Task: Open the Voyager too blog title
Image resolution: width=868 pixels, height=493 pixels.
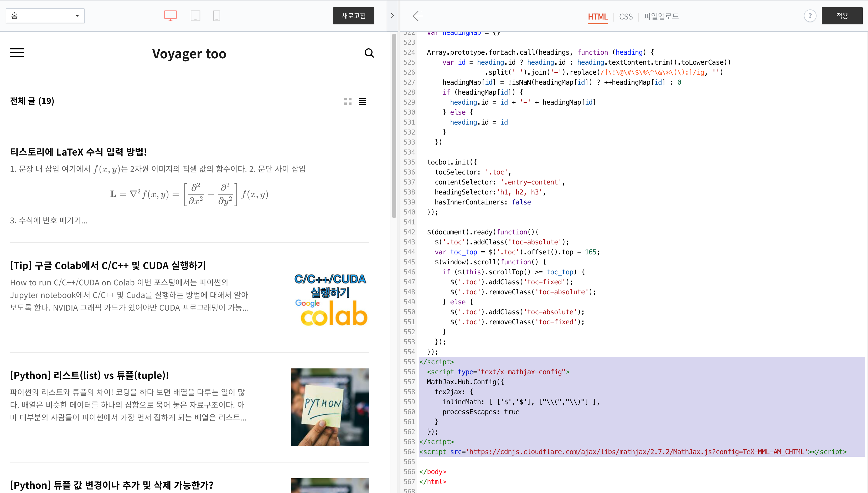Action: (189, 54)
